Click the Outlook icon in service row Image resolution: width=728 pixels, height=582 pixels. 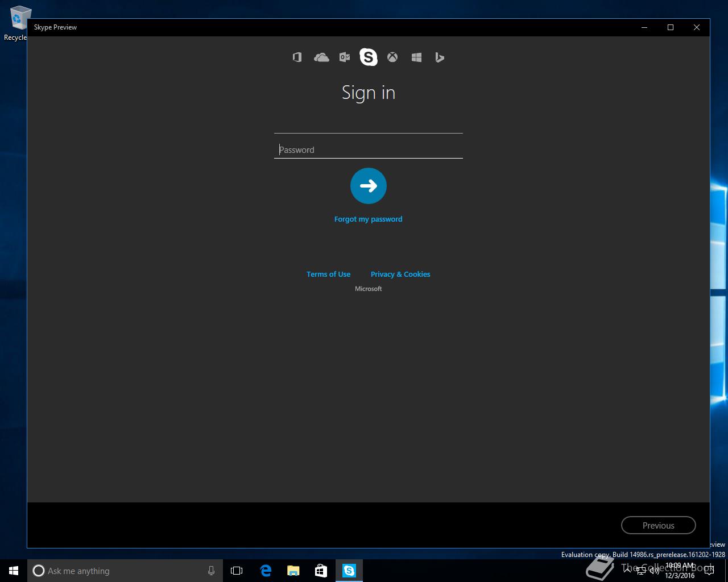345,57
